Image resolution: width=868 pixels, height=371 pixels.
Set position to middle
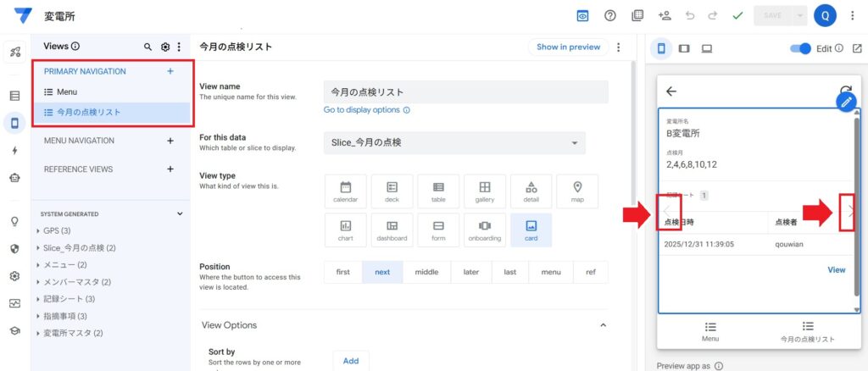pyautogui.click(x=426, y=272)
